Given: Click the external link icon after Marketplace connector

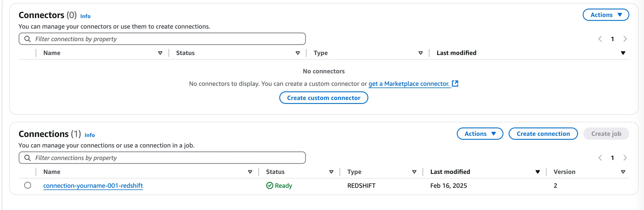Looking at the screenshot, I should pyautogui.click(x=455, y=84).
